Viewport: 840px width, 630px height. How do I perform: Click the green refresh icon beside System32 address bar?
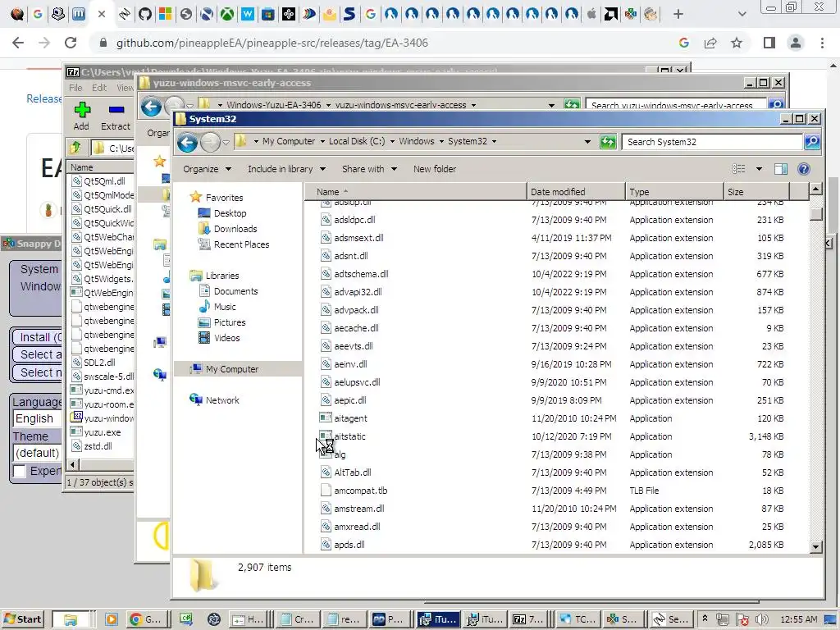point(608,142)
